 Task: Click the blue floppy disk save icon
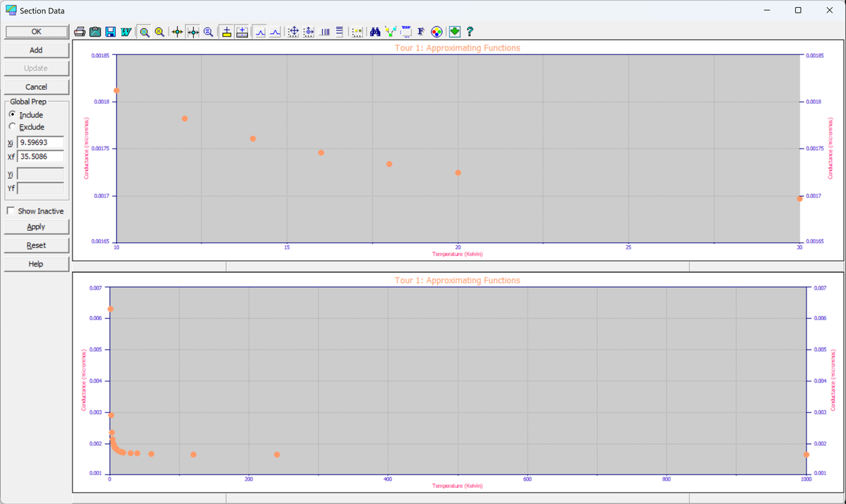tap(111, 32)
